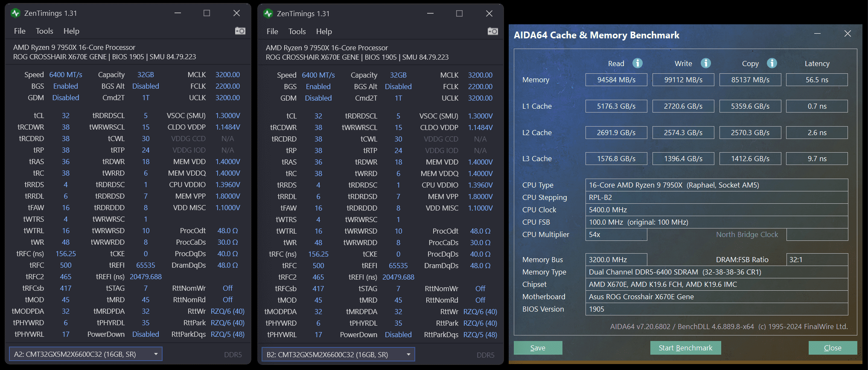The image size is (868, 370).
Task: Open Help menu in left ZenTimings
Action: 71,31
